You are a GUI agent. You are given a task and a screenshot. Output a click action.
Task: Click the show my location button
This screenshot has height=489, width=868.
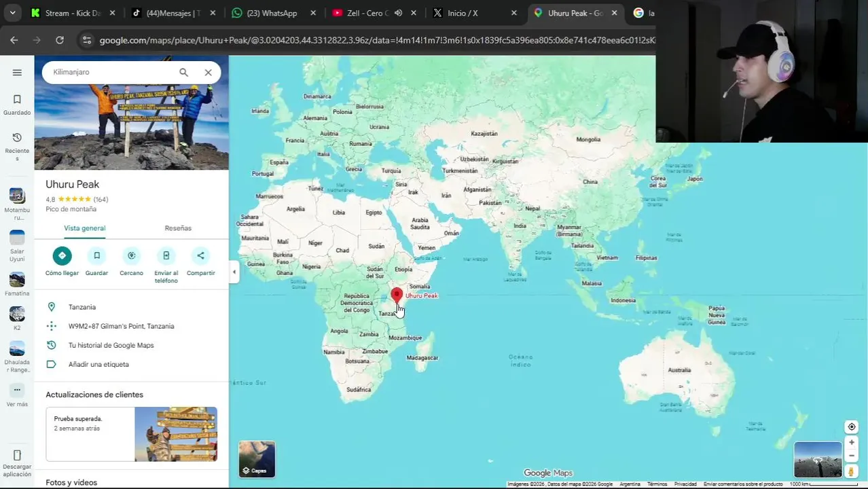pos(851,427)
